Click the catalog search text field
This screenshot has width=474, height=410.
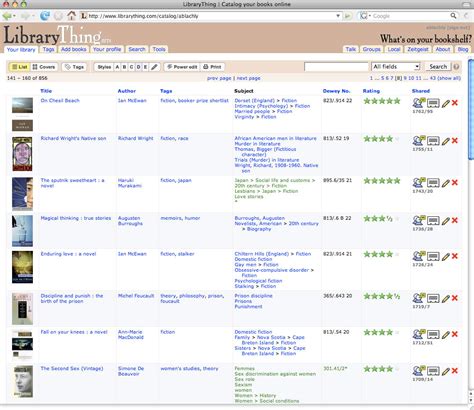336,67
